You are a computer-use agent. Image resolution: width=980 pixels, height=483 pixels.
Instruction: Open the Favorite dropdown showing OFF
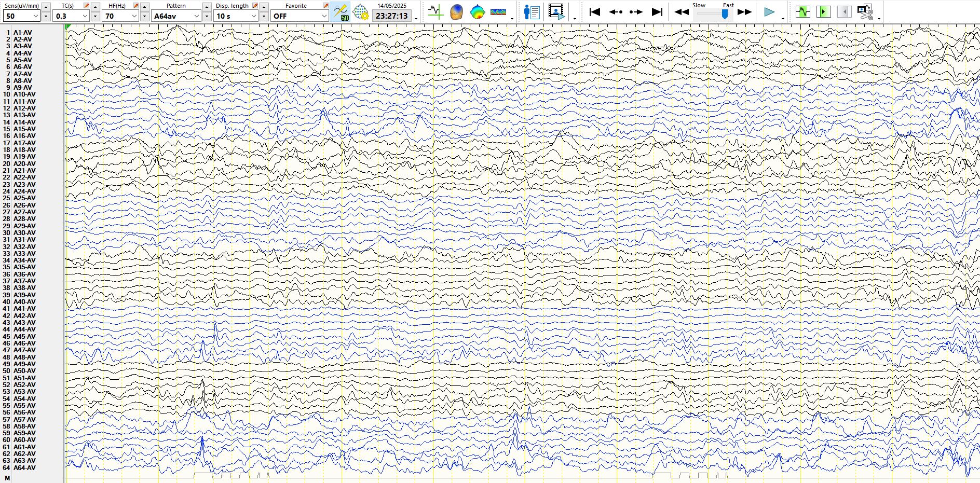pos(300,16)
